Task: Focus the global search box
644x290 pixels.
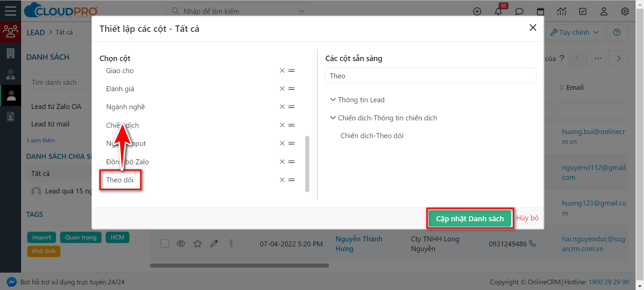Action: [238, 11]
